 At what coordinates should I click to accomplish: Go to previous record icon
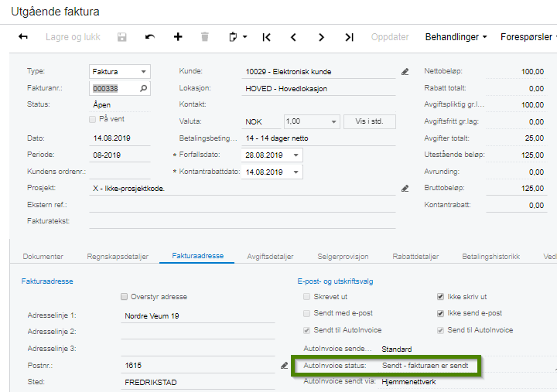[x=293, y=37]
